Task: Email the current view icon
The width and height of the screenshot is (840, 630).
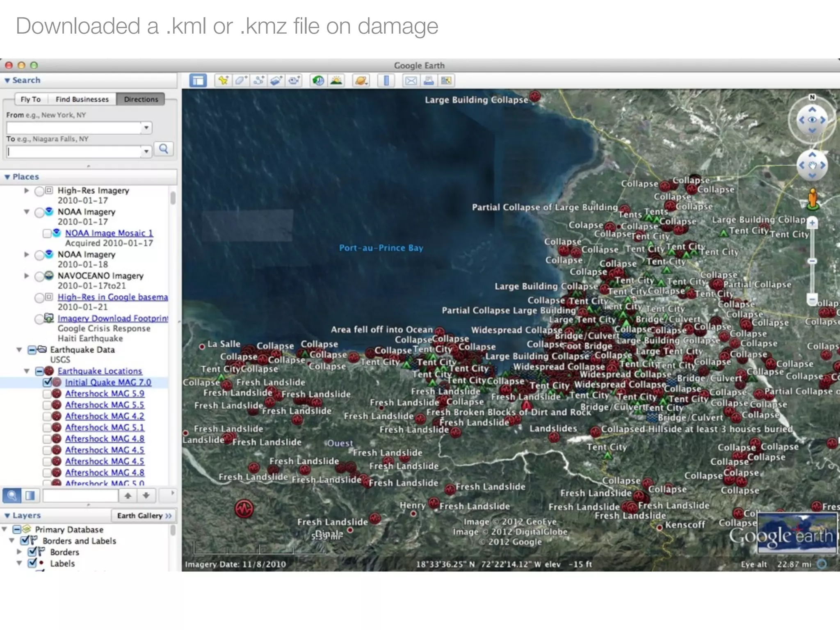Action: click(x=411, y=80)
